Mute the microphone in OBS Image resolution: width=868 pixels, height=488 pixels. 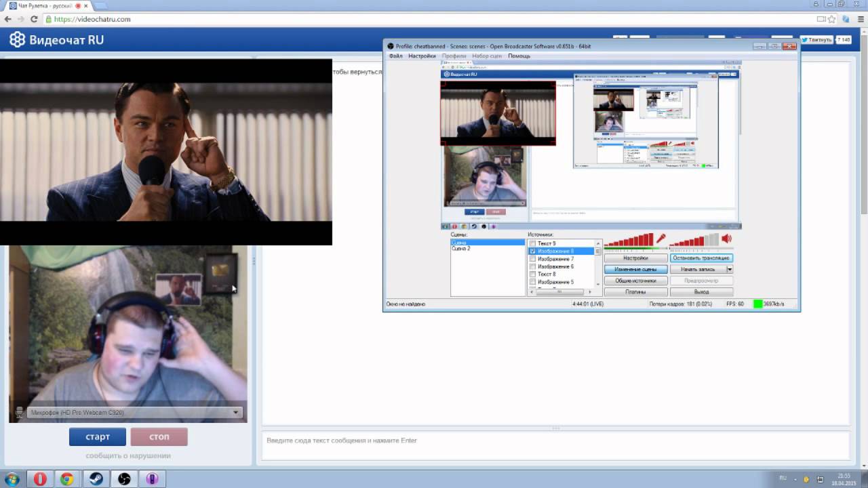coord(660,239)
